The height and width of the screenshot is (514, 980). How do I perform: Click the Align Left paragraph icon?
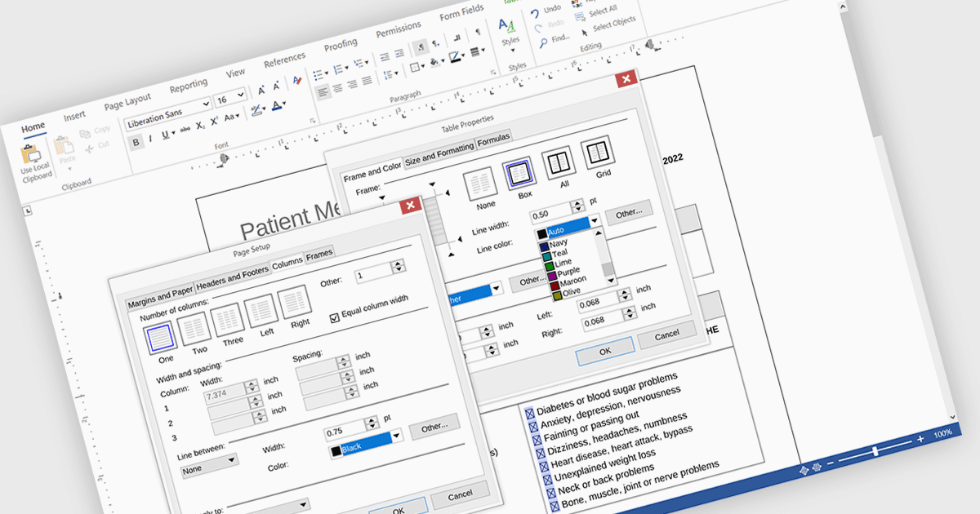323,91
